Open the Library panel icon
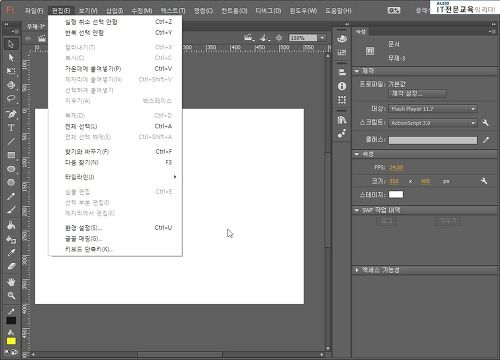Image resolution: width=500 pixels, height=360 pixels. pos(342,120)
